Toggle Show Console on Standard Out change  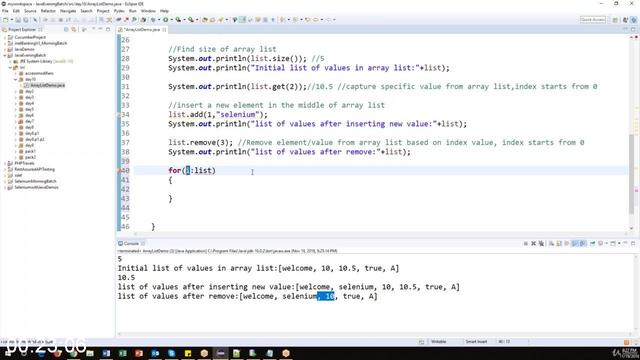coord(575,244)
